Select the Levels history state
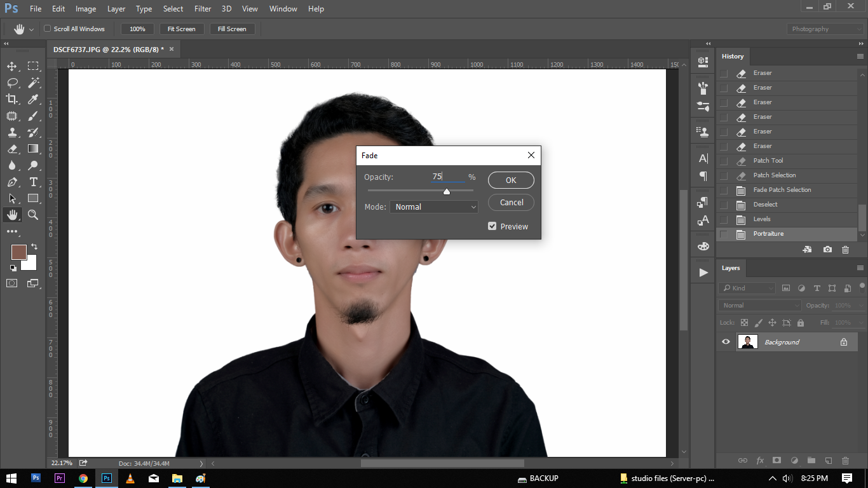Image resolution: width=868 pixels, height=488 pixels. [x=762, y=219]
